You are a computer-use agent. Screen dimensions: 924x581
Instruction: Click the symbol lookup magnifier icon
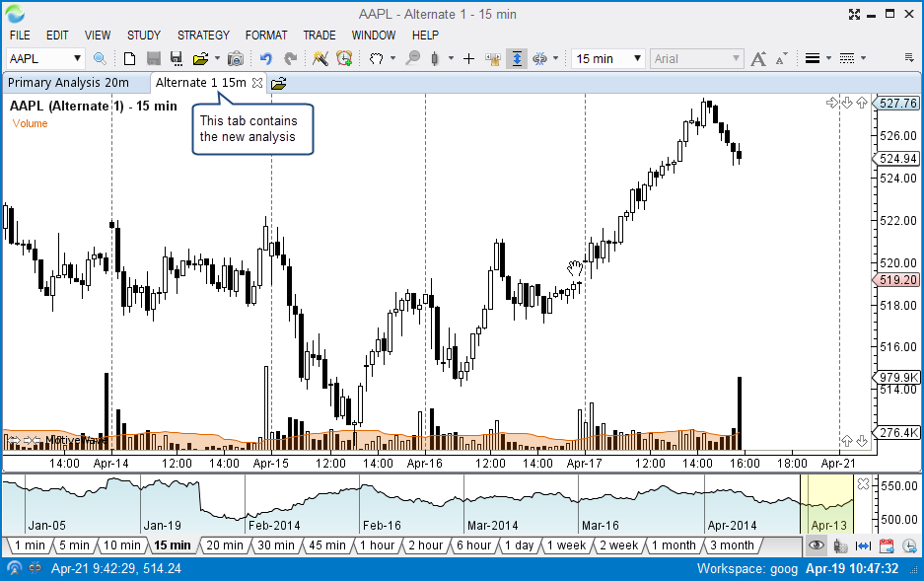[x=101, y=58]
